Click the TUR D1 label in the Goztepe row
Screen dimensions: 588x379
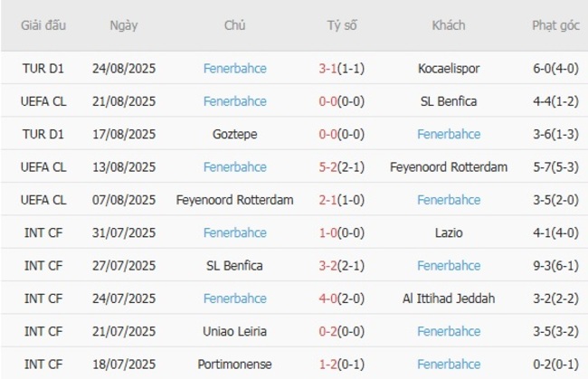click(x=44, y=134)
